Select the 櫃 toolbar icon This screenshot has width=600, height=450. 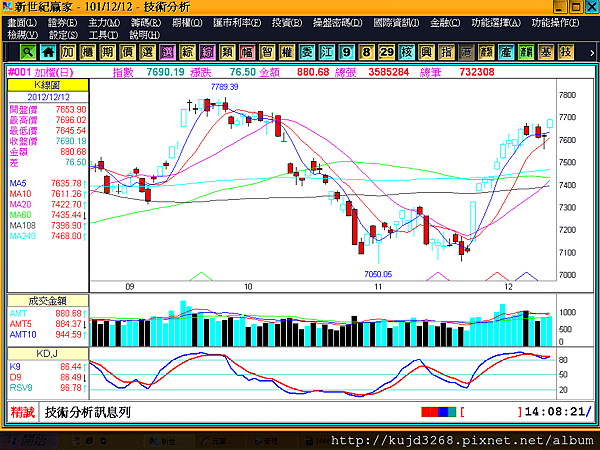[88, 52]
